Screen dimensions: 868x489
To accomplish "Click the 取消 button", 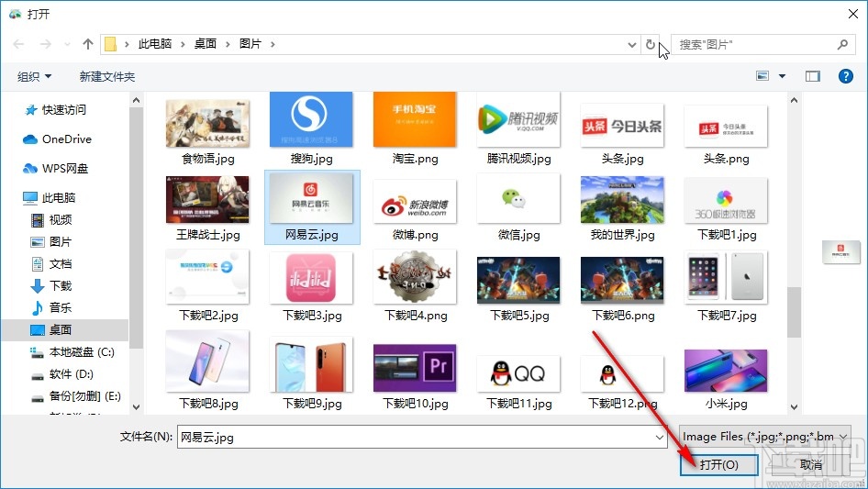I will pyautogui.click(x=811, y=464).
